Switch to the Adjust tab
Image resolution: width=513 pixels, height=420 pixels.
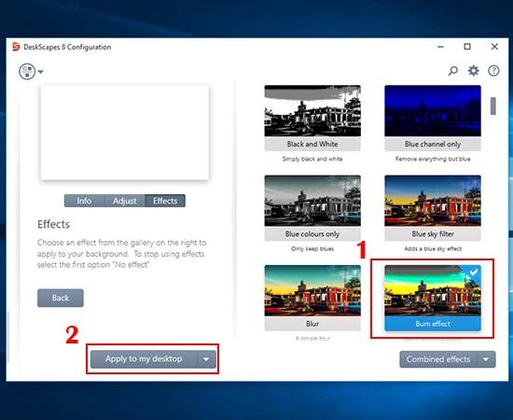coord(125,201)
